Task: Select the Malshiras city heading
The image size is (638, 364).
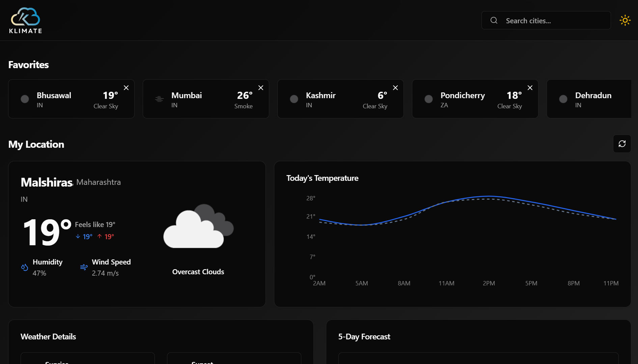Action: pos(46,182)
